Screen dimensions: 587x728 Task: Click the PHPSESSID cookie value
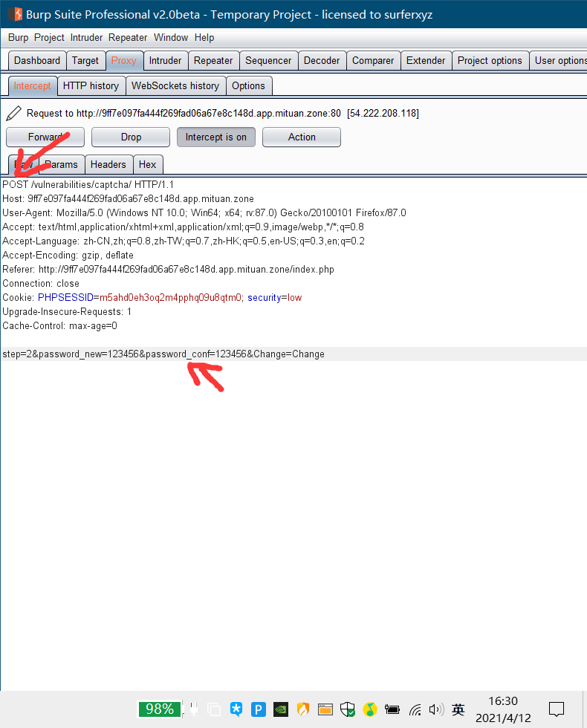(x=170, y=298)
